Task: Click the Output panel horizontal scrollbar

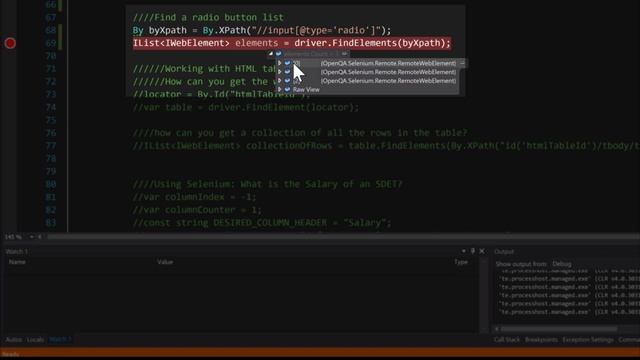Action: pos(558,329)
